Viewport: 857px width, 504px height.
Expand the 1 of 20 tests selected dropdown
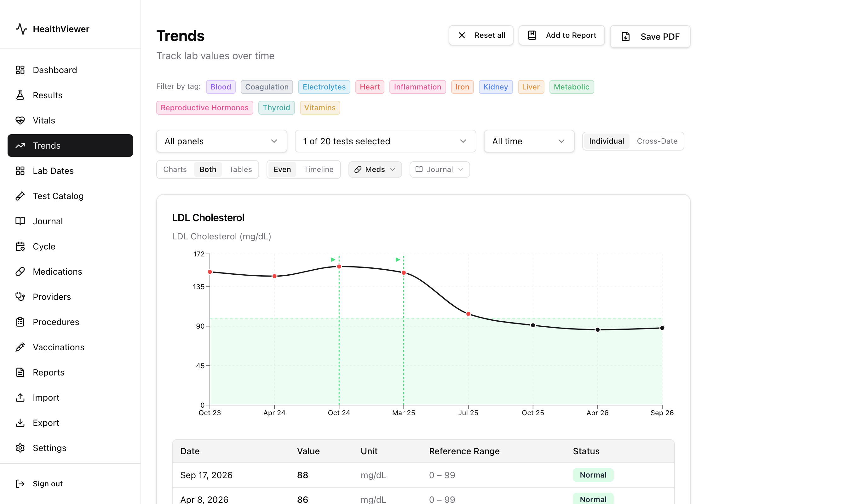coord(385,141)
